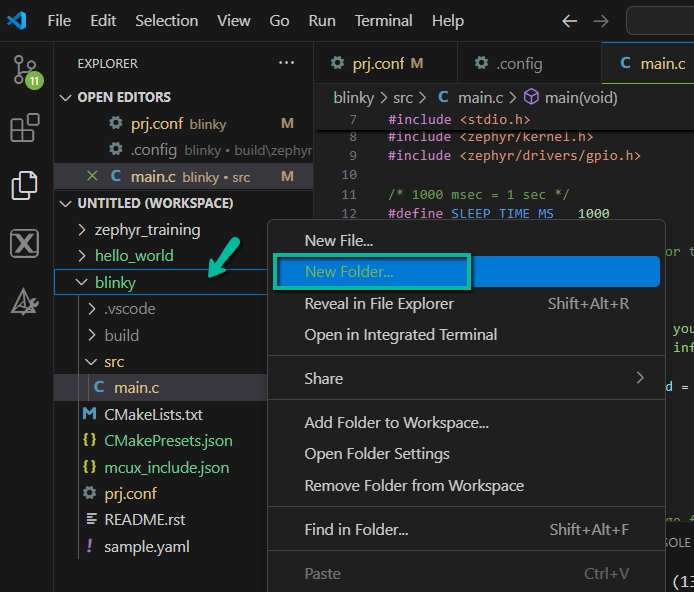This screenshot has width=694, height=592.
Task: Close main.c in Open Editors using the X
Action: click(93, 176)
